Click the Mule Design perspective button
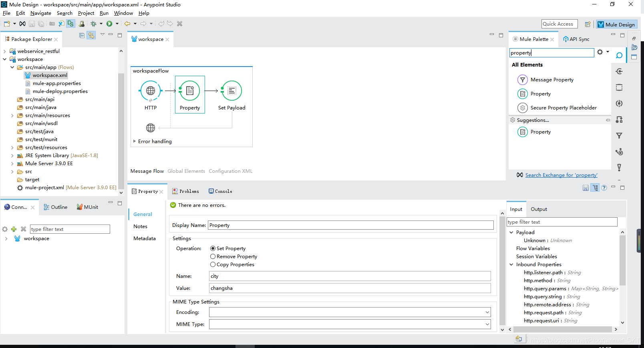Screen dimensions: 644x348 616,24
